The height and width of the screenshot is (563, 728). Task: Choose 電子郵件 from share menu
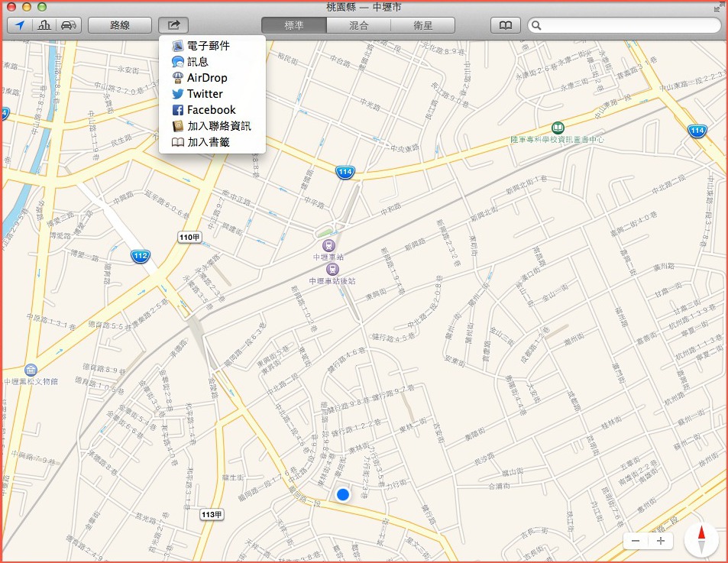pyautogui.click(x=208, y=46)
